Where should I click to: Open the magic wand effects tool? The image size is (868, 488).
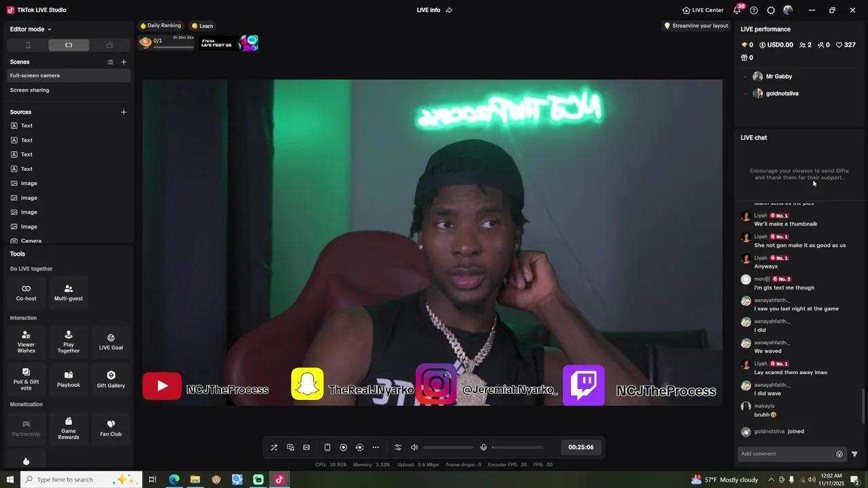pyautogui.click(x=274, y=447)
